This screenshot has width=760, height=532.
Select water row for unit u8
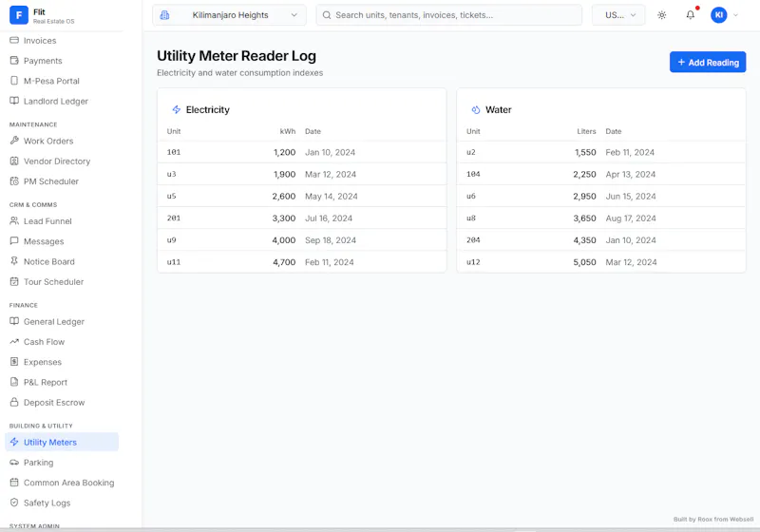point(601,218)
